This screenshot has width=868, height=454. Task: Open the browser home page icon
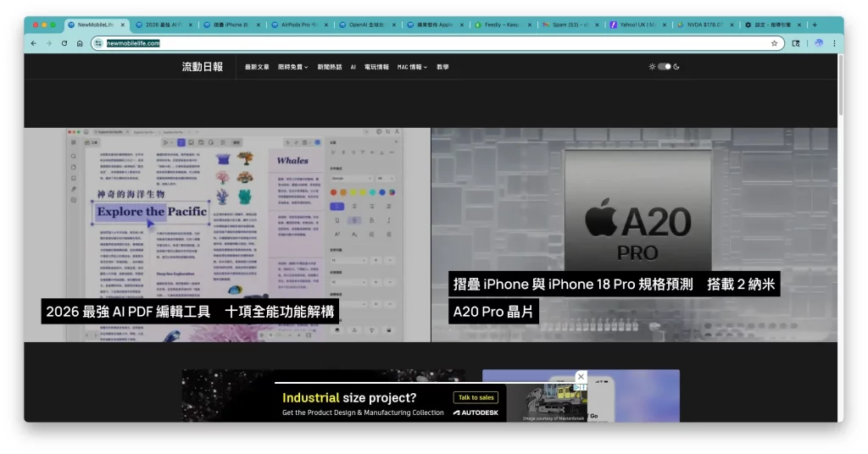[80, 43]
